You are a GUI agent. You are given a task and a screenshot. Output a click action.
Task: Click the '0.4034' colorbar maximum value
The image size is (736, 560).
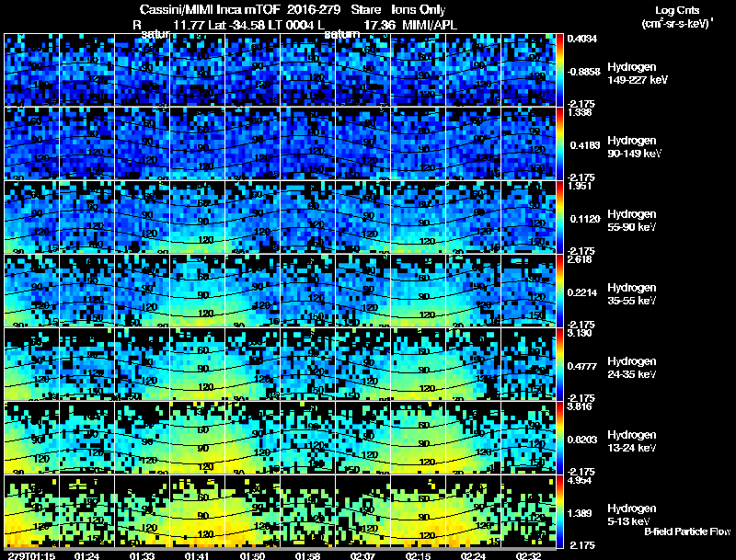click(582, 39)
